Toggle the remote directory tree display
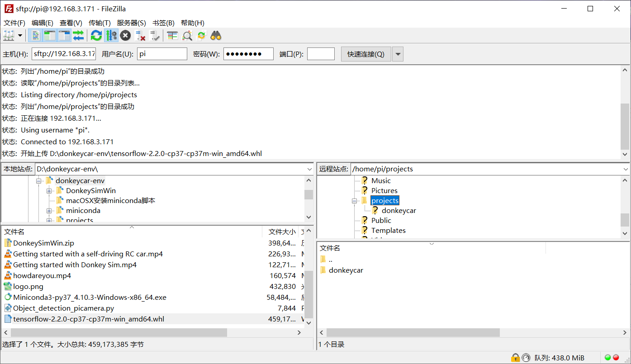This screenshot has height=364, width=631. pos(64,35)
